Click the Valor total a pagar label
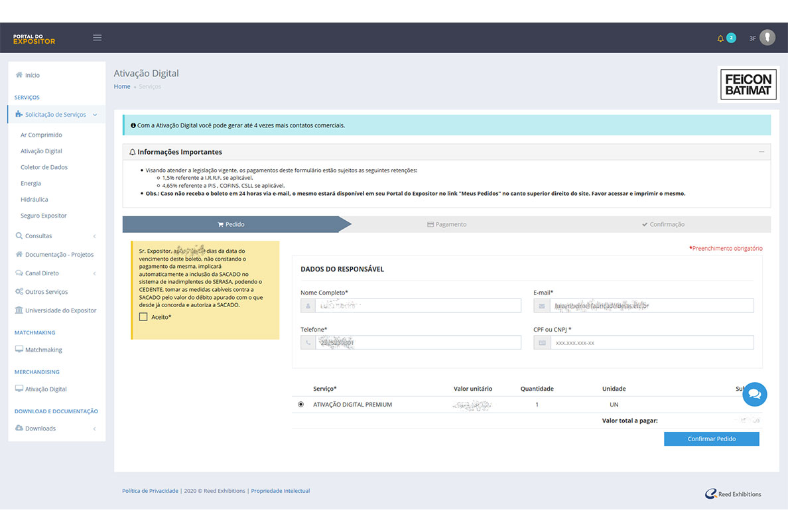 coord(629,421)
